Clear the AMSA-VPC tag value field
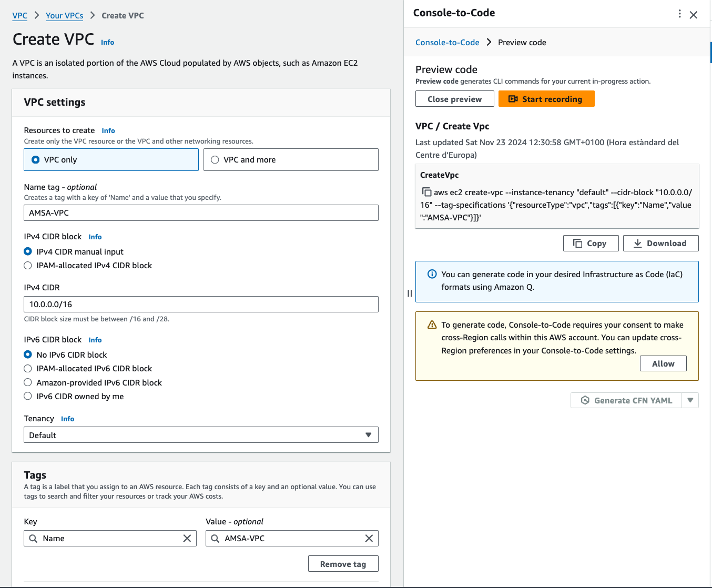 click(369, 538)
